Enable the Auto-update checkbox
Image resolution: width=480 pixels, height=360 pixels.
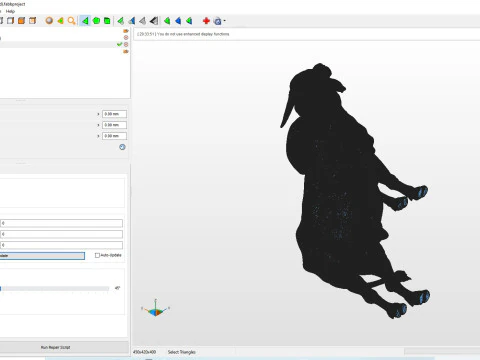(x=97, y=255)
